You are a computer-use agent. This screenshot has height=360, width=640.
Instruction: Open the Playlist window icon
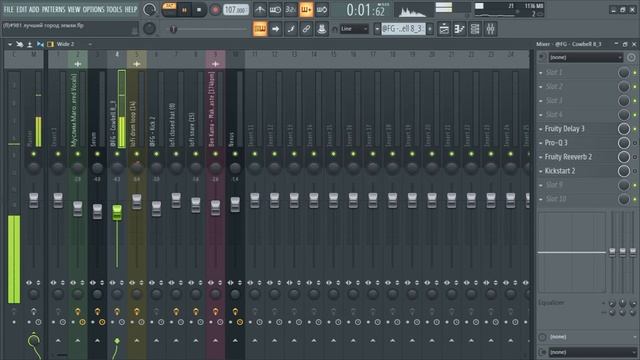pyautogui.click(x=444, y=29)
